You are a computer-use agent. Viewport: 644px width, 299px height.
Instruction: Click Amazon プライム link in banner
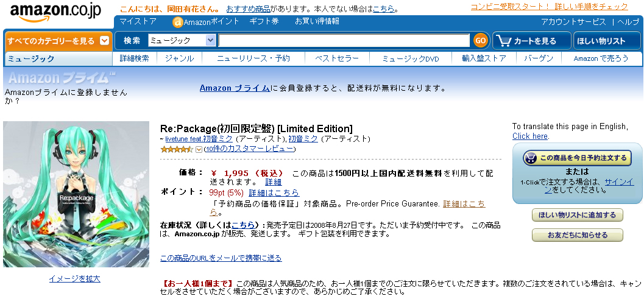coord(235,88)
